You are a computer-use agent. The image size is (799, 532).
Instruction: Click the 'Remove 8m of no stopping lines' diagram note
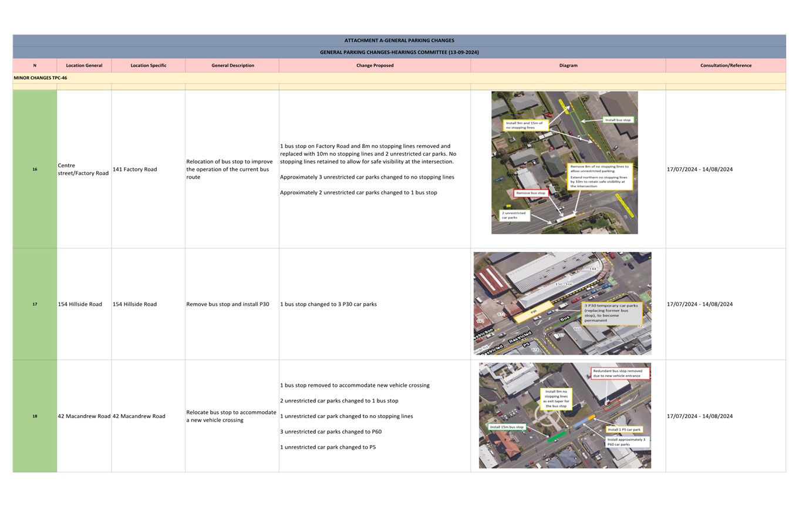tap(600, 176)
